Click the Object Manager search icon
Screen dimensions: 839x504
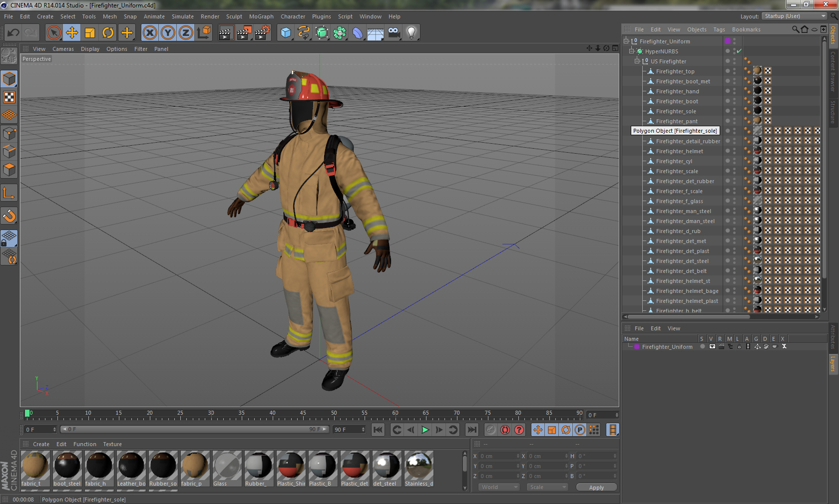coord(795,29)
